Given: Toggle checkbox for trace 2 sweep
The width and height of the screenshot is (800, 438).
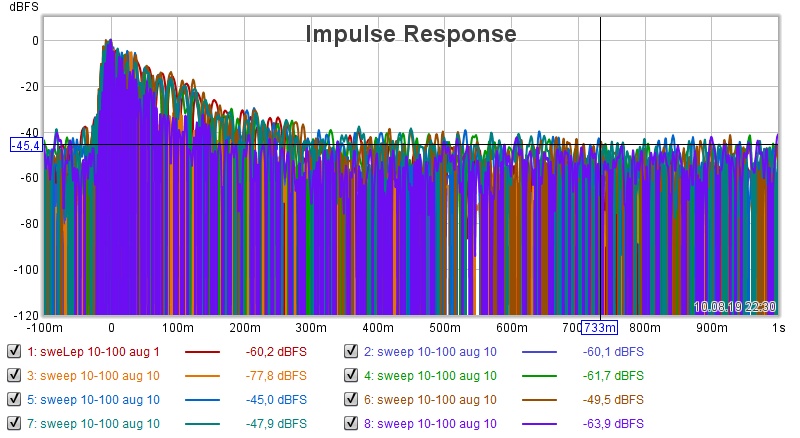Looking at the screenshot, I should [x=351, y=351].
